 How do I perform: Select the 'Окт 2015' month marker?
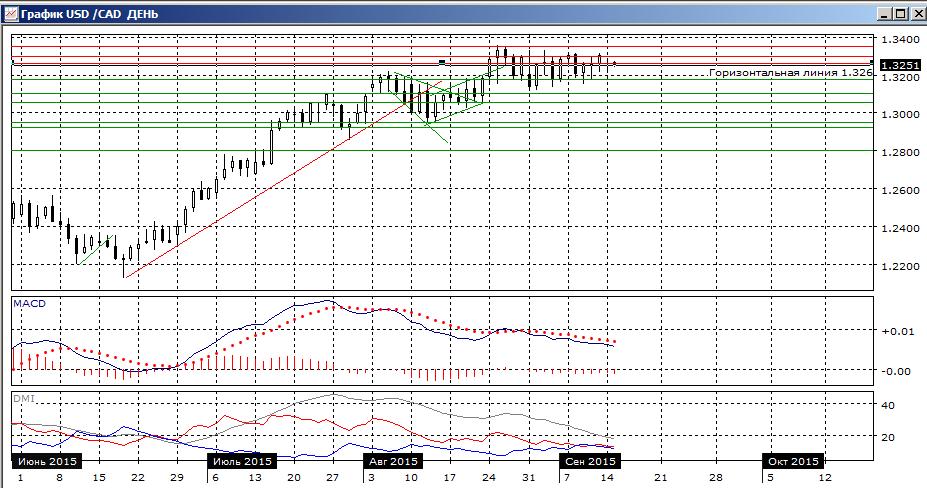coord(793,461)
